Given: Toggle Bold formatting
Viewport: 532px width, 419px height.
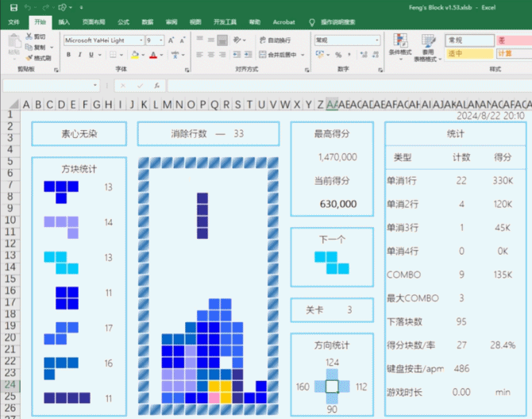Looking at the screenshot, I should (68, 55).
